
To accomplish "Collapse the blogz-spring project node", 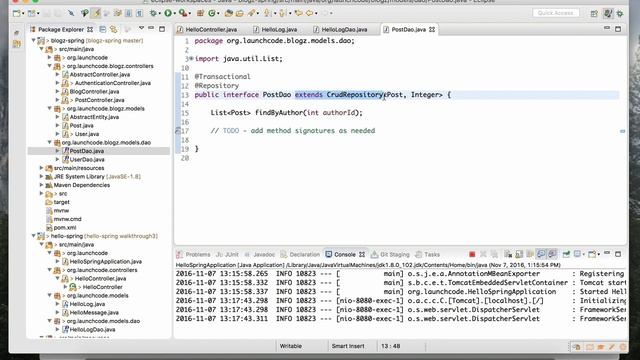I will [33, 40].
